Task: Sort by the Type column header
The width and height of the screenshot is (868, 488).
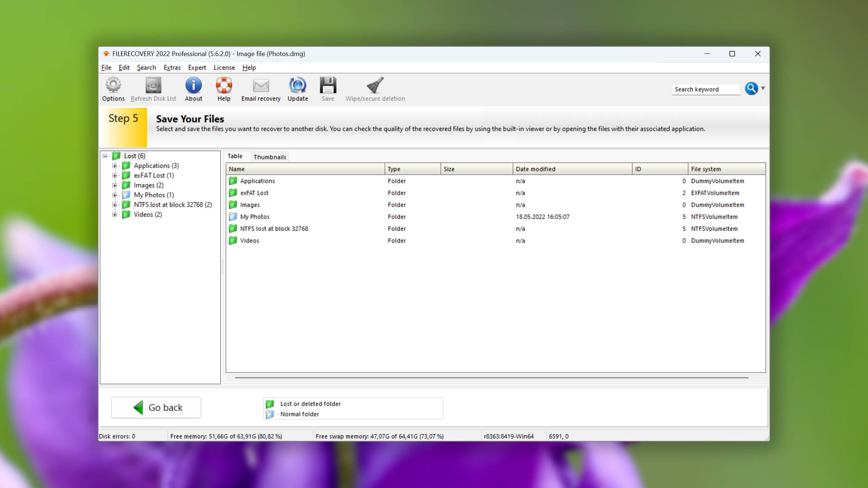Action: (x=413, y=169)
